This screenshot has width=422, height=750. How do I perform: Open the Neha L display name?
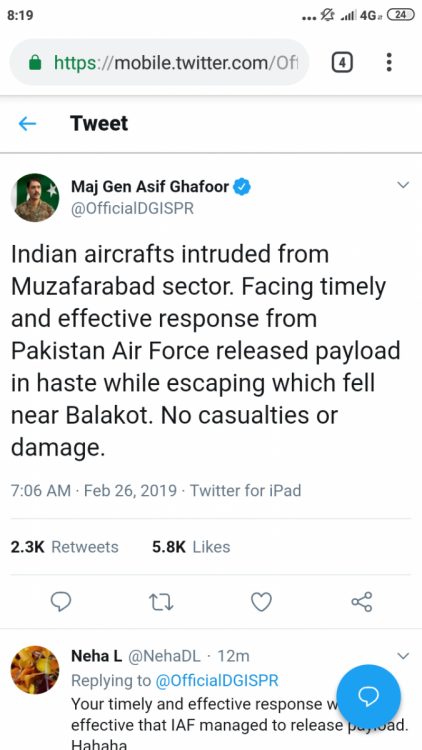pyautogui.click(x=96, y=656)
